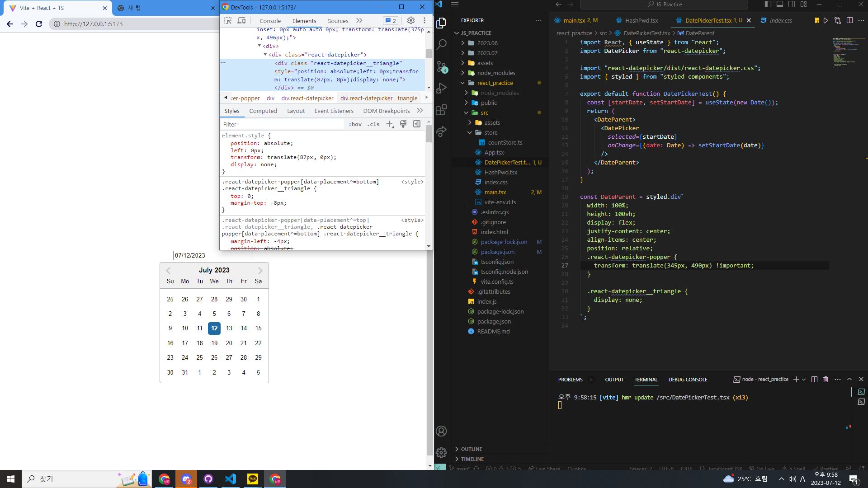868x488 pixels.
Task: Expand the 2023.06 folder
Action: click(487, 43)
